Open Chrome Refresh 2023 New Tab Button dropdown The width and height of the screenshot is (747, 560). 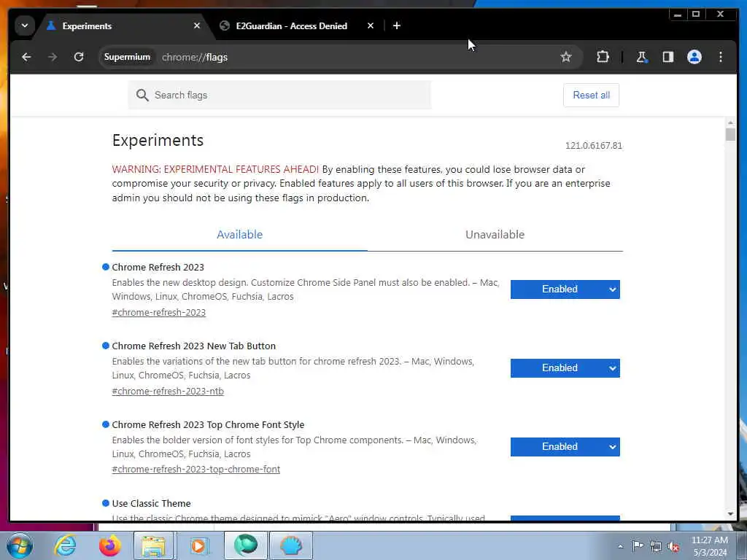[x=565, y=368]
